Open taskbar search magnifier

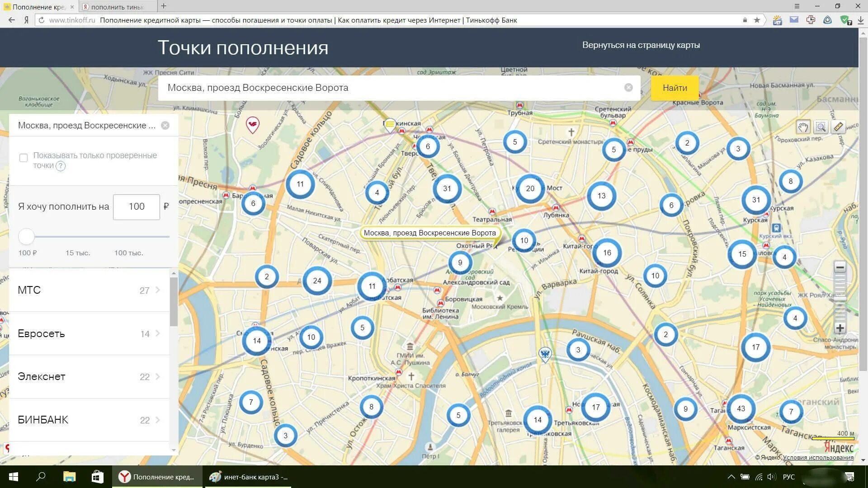tap(41, 477)
